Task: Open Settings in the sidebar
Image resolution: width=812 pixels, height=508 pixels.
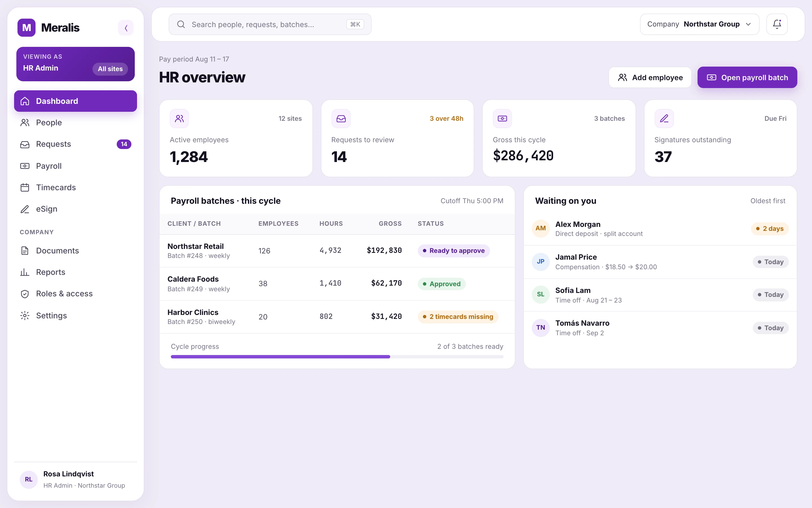Action: (76, 316)
